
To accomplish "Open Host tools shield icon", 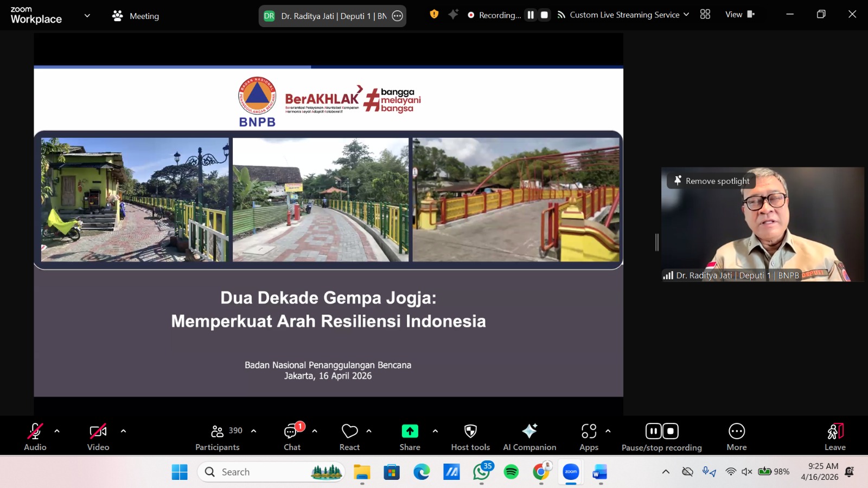I will pos(470,431).
